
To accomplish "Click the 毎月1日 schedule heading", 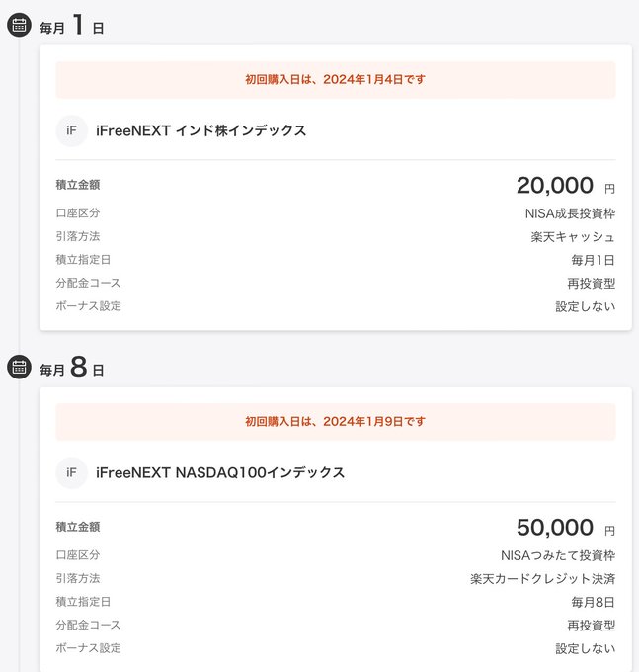I will pos(71,25).
